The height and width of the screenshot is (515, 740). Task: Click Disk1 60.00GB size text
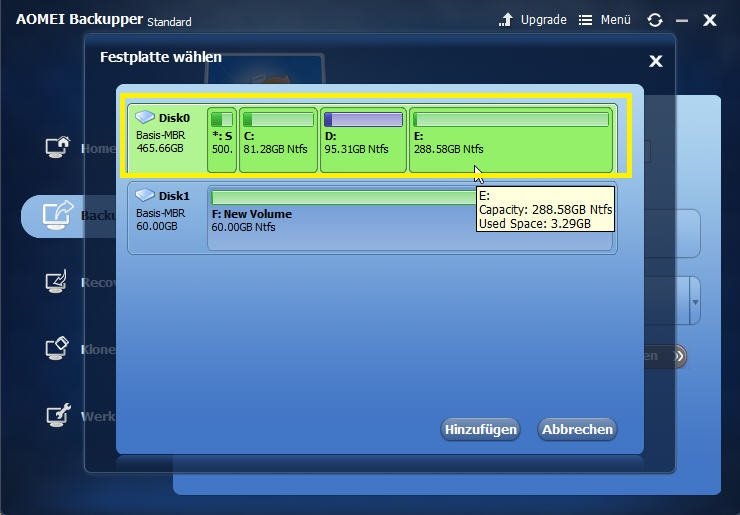point(157,226)
